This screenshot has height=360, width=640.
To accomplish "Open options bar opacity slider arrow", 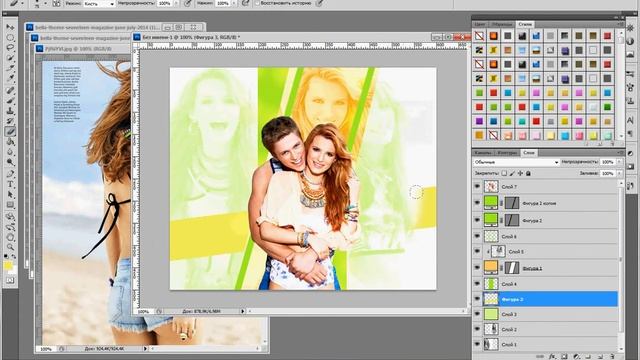I will pos(176,3).
